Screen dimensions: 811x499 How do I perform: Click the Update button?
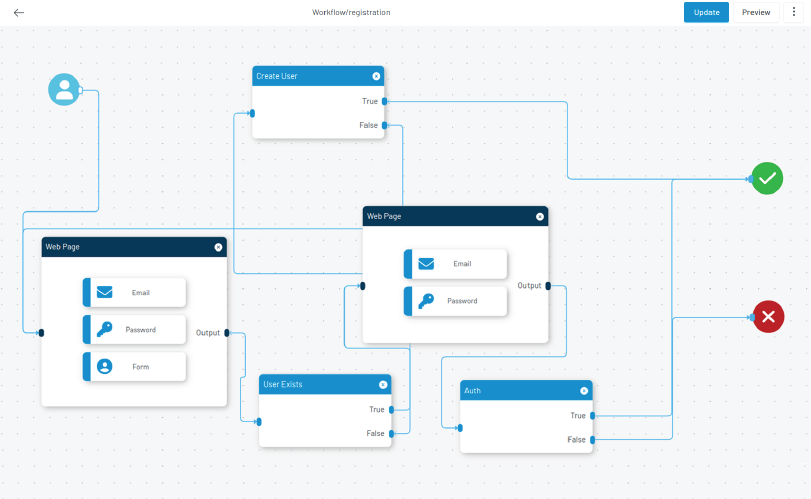pos(706,12)
